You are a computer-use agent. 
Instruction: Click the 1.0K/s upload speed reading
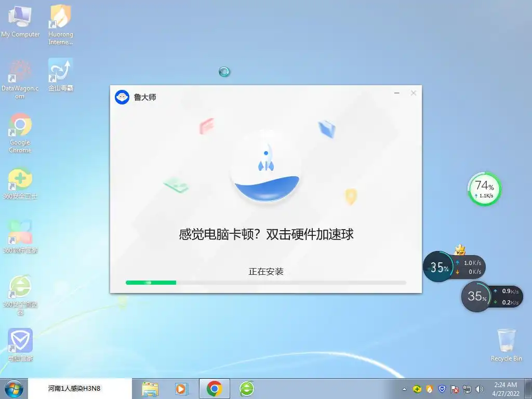pos(473,263)
